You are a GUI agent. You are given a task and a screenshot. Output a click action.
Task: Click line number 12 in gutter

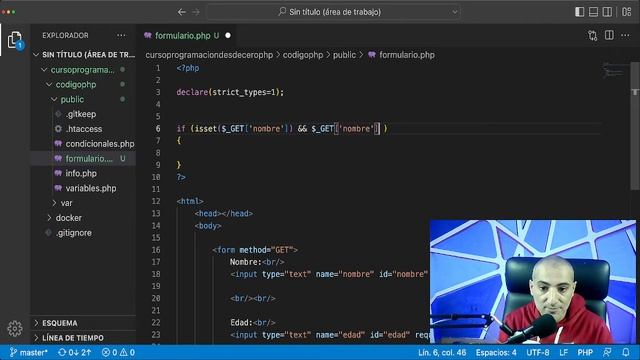pyautogui.click(x=156, y=201)
